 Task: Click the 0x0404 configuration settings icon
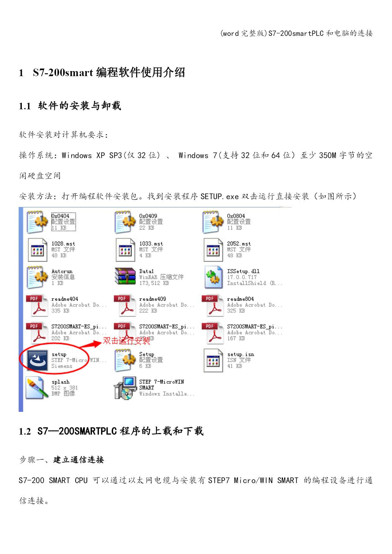coord(37,222)
